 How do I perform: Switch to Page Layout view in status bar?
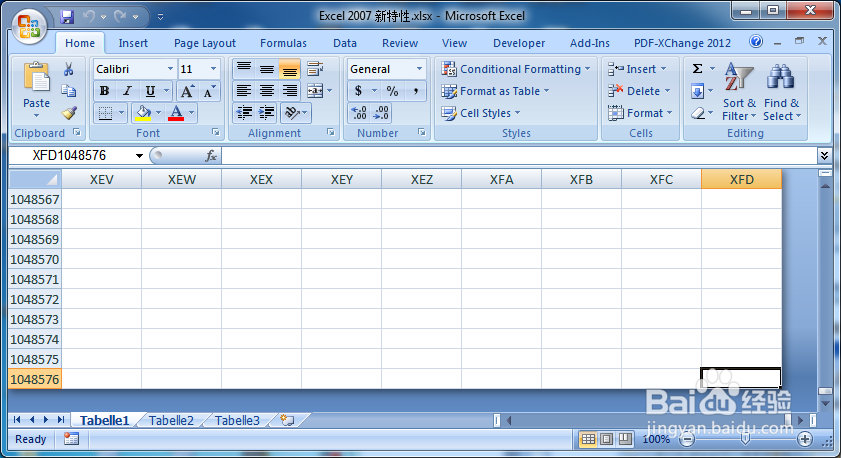pos(607,439)
